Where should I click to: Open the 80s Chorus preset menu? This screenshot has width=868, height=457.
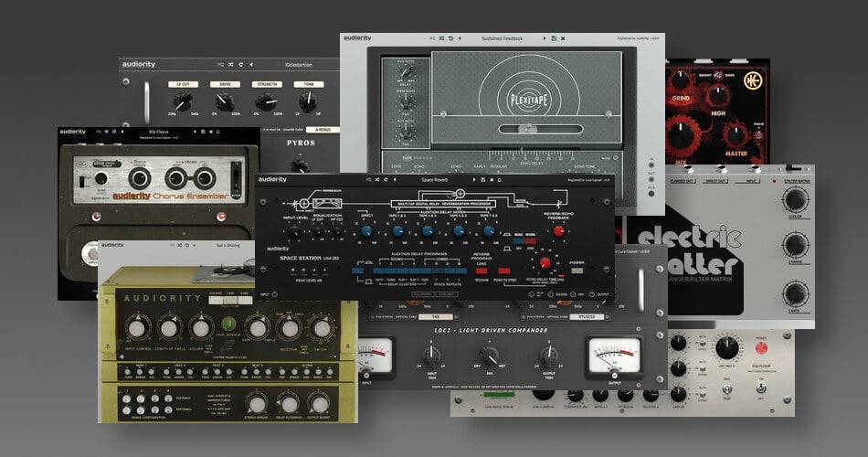pyautogui.click(x=159, y=132)
